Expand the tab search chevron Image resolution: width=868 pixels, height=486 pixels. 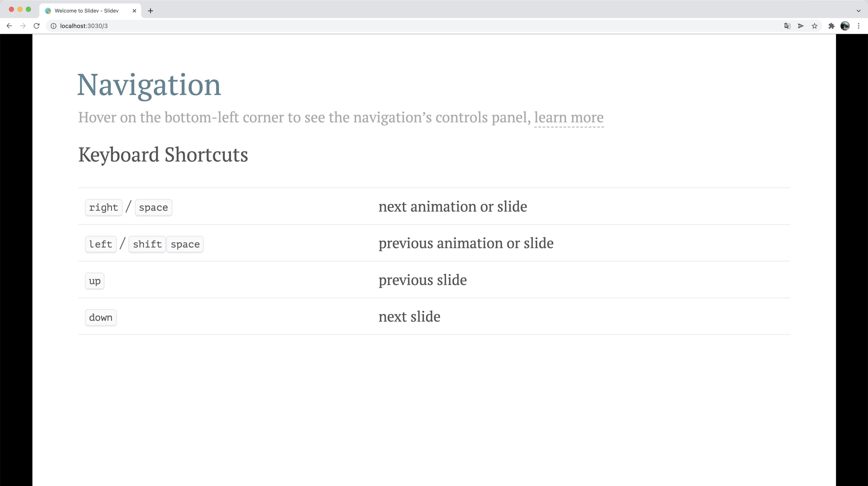[859, 11]
